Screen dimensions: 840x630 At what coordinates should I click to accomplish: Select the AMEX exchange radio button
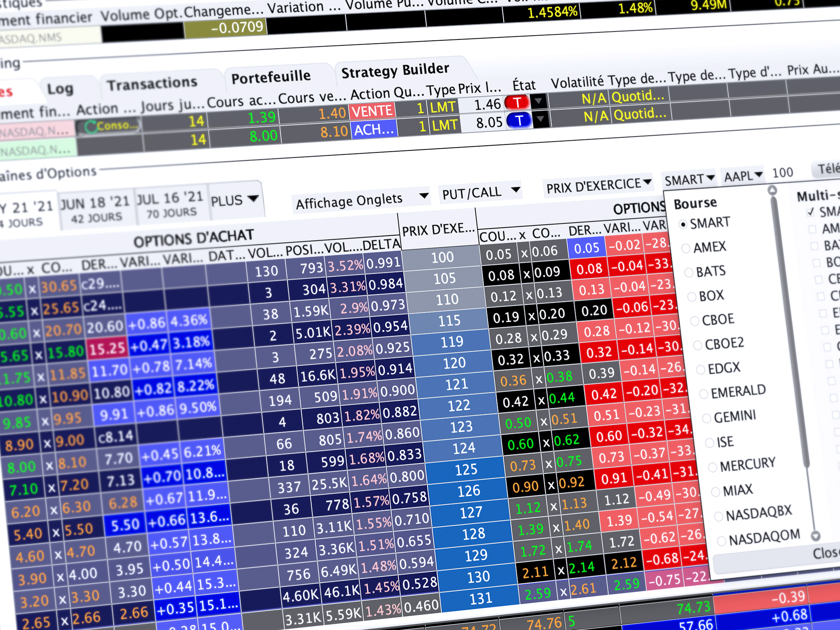pyautogui.click(x=685, y=249)
